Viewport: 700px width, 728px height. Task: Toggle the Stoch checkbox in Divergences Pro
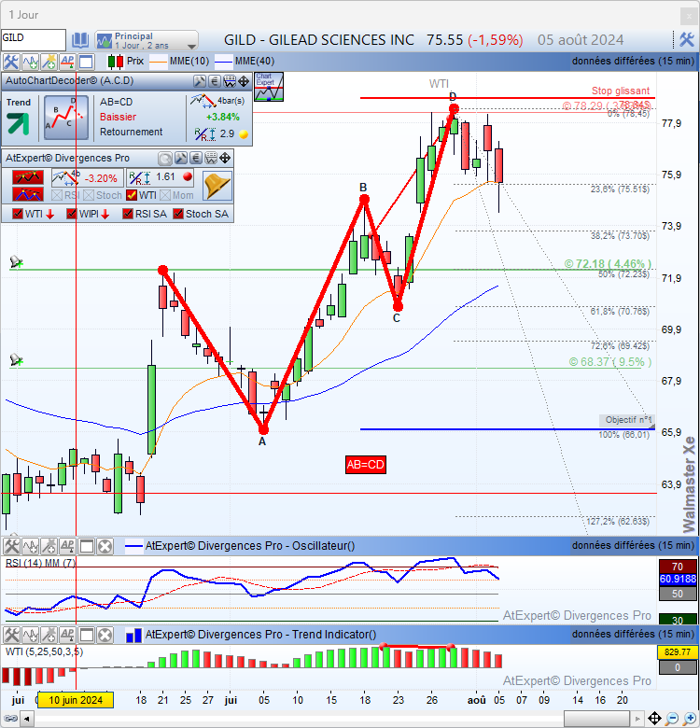[89, 195]
